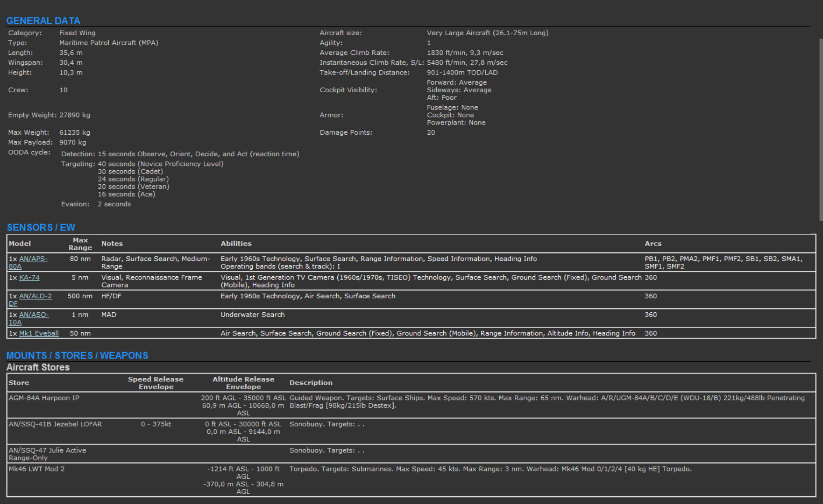
Task: Click the Arcs column header
Action: [x=653, y=244]
